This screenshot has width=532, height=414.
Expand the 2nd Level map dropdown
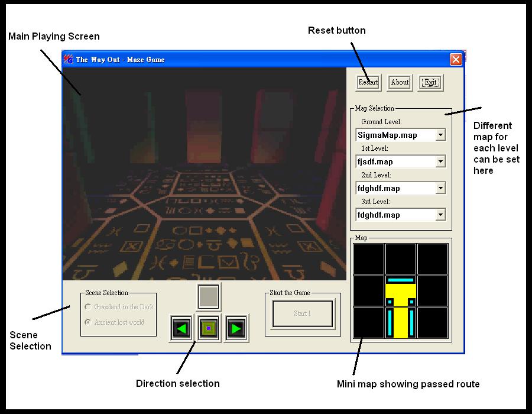pos(440,188)
